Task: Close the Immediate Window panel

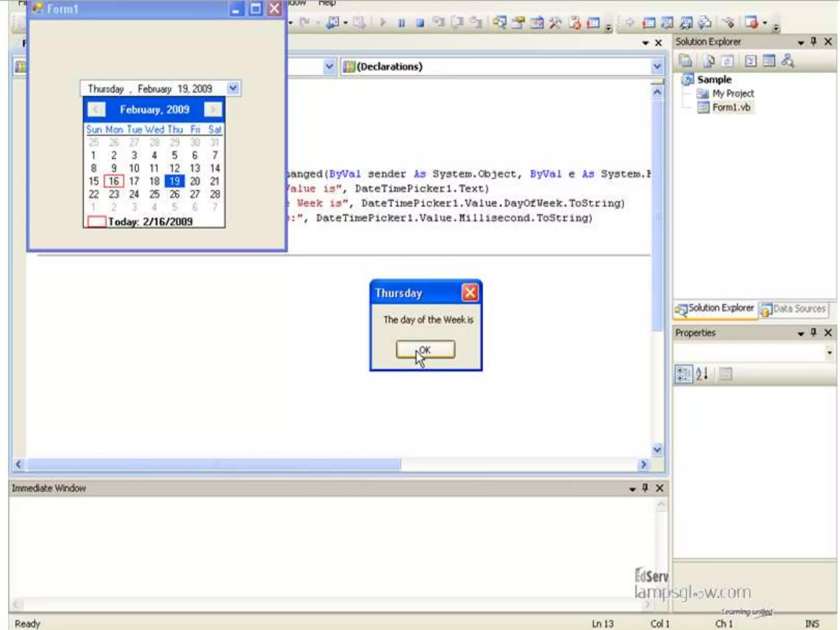Action: click(660, 488)
